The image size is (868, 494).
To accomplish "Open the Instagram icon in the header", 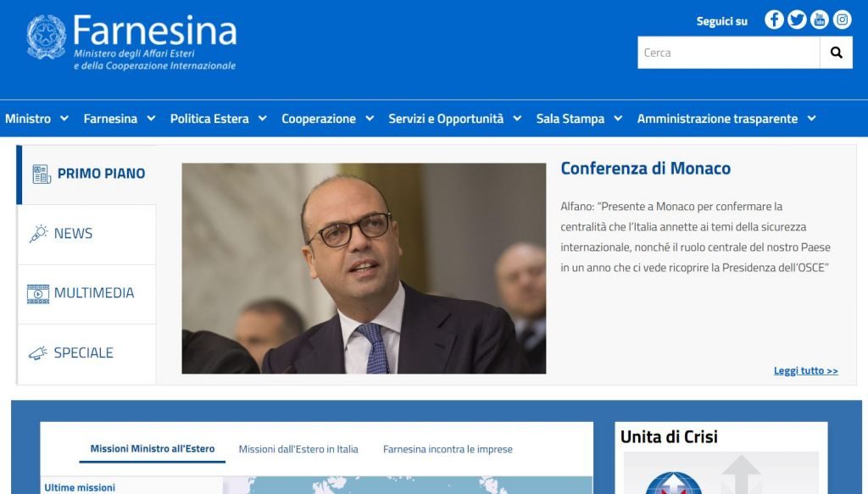I will pos(842,20).
